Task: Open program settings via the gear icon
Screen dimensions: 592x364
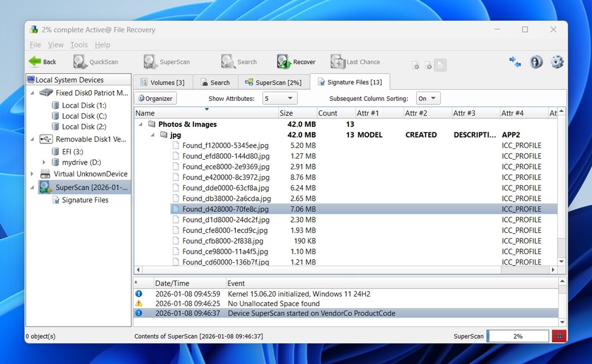Action: 557,62
